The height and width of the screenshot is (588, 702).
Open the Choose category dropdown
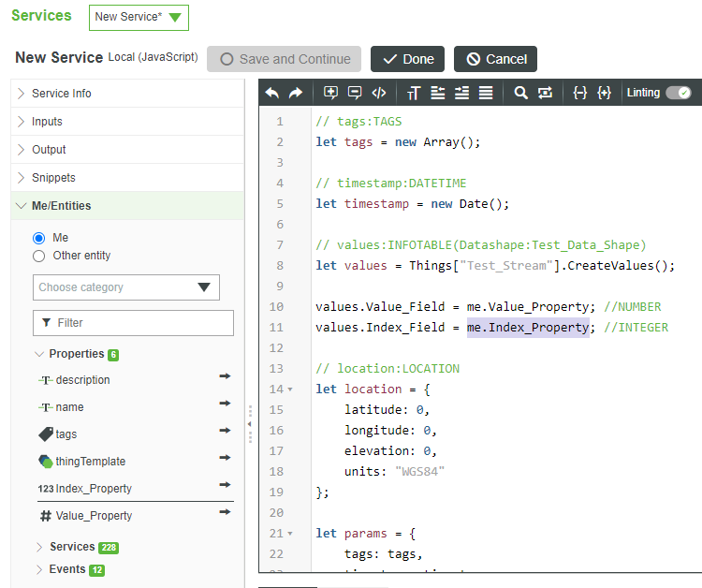click(x=125, y=287)
